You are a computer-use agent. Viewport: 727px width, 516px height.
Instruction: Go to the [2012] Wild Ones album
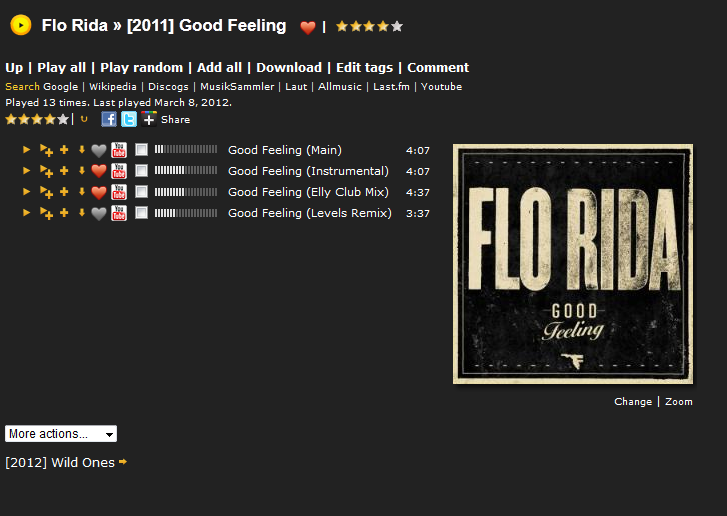pos(60,462)
